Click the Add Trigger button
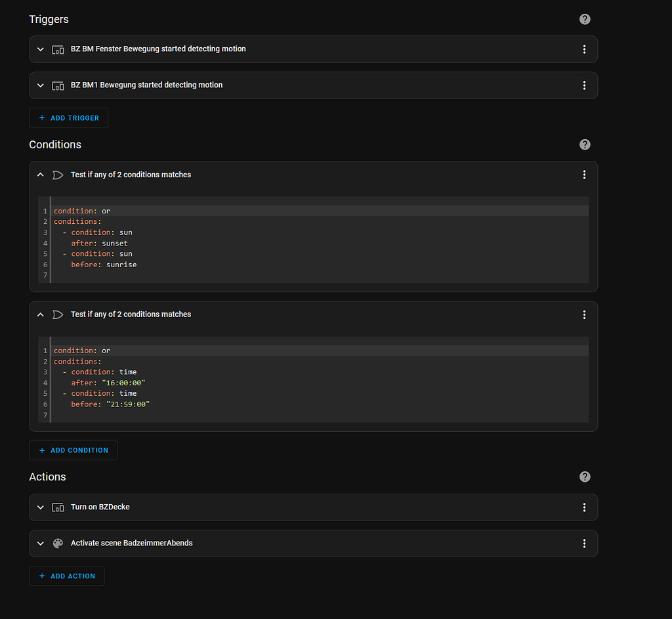Viewport: 672px width, 619px height. point(68,118)
